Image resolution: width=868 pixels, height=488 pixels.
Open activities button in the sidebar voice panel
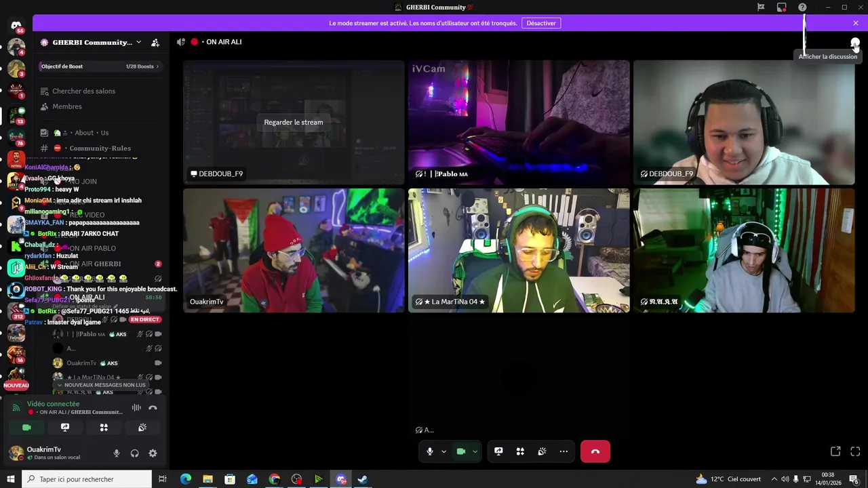(x=104, y=428)
